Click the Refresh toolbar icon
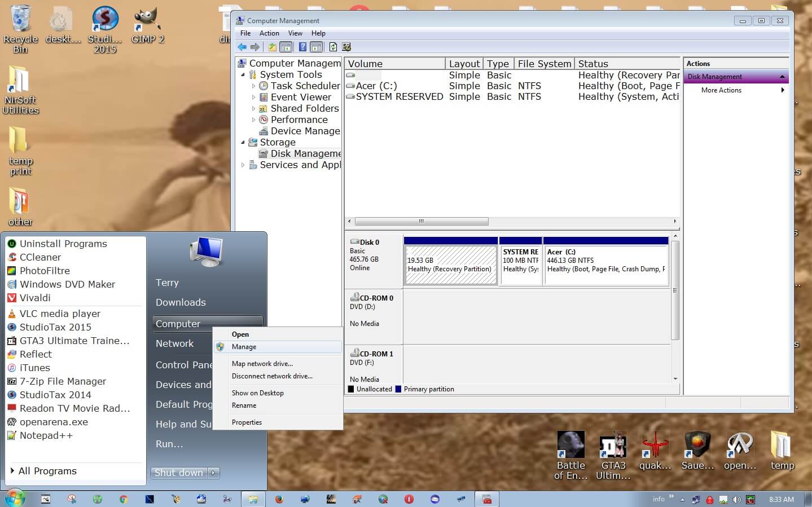Image resolution: width=812 pixels, height=507 pixels. click(x=333, y=47)
